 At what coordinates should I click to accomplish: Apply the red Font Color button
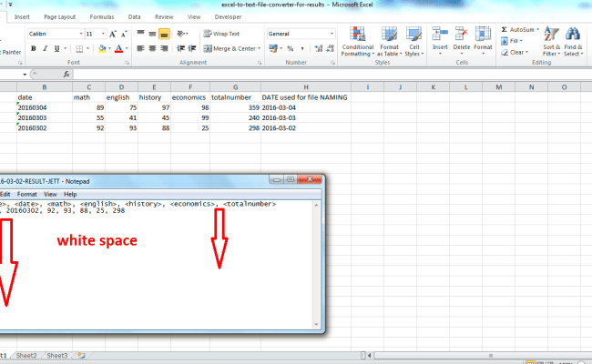118,48
